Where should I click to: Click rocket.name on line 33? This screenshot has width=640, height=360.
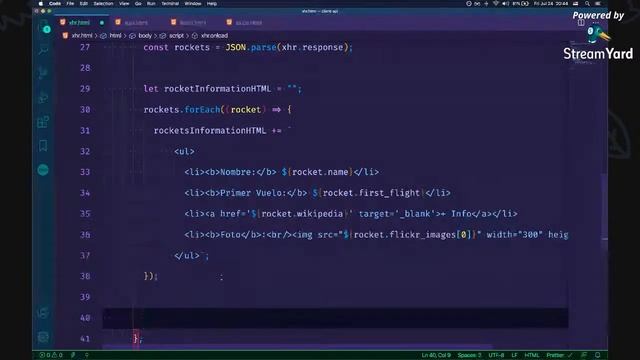coord(320,172)
